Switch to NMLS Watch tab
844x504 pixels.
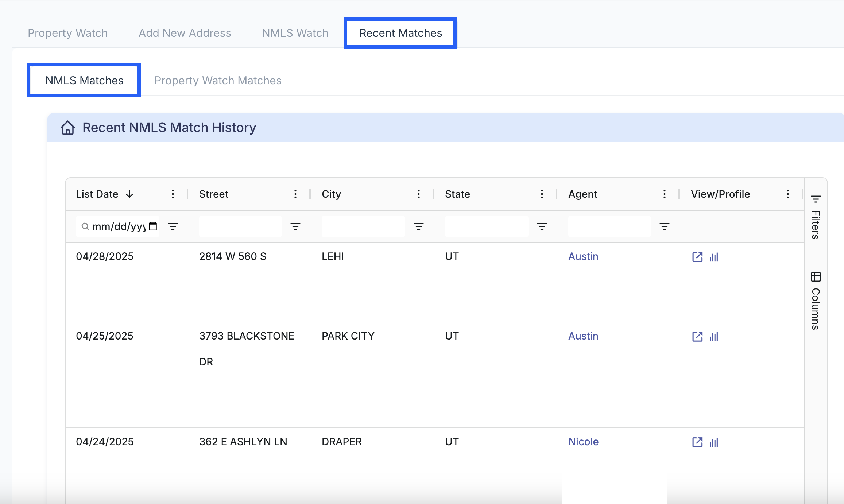click(x=295, y=33)
